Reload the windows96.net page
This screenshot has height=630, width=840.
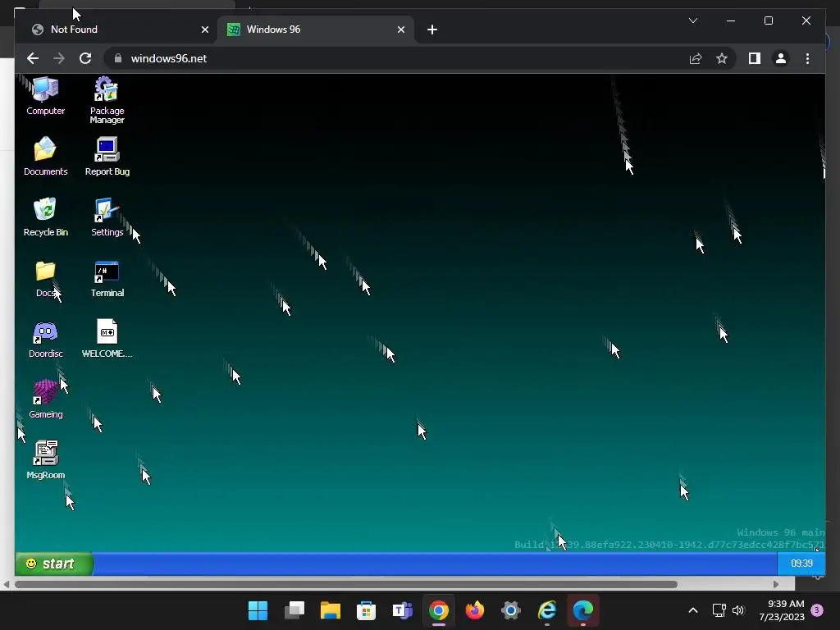pos(85,58)
